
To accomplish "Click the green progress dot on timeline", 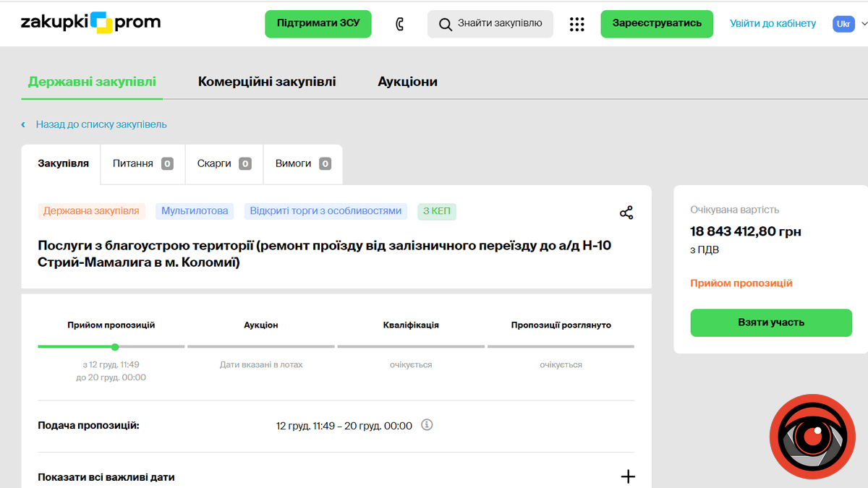I will coord(115,347).
